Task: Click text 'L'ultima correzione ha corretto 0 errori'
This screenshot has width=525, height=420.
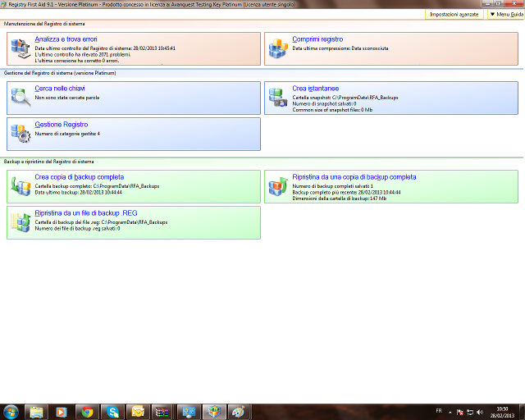Action: pos(77,61)
